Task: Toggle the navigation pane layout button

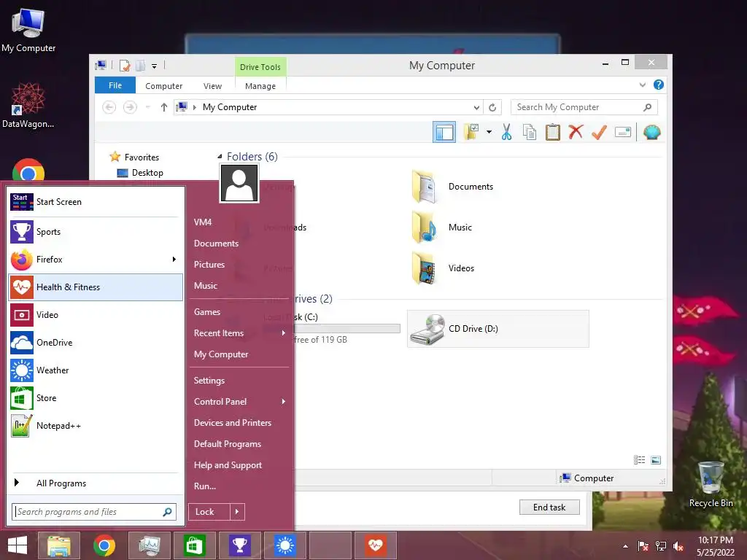Action: (444, 133)
